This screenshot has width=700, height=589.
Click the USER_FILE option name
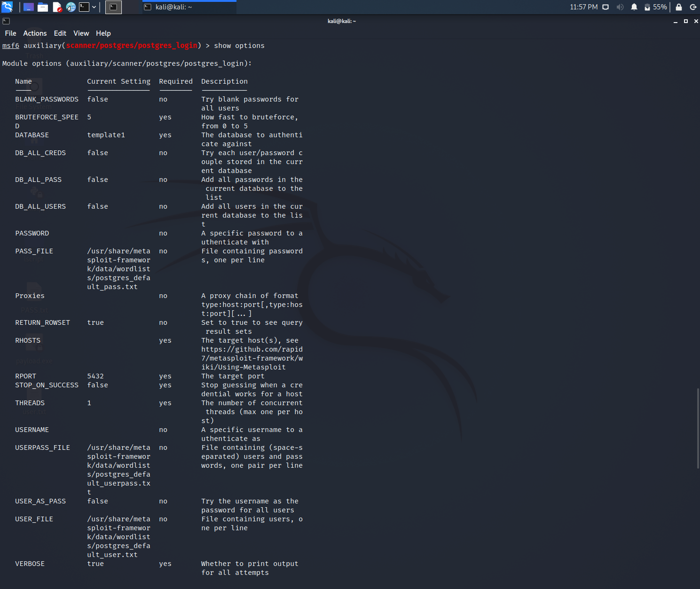(x=34, y=519)
